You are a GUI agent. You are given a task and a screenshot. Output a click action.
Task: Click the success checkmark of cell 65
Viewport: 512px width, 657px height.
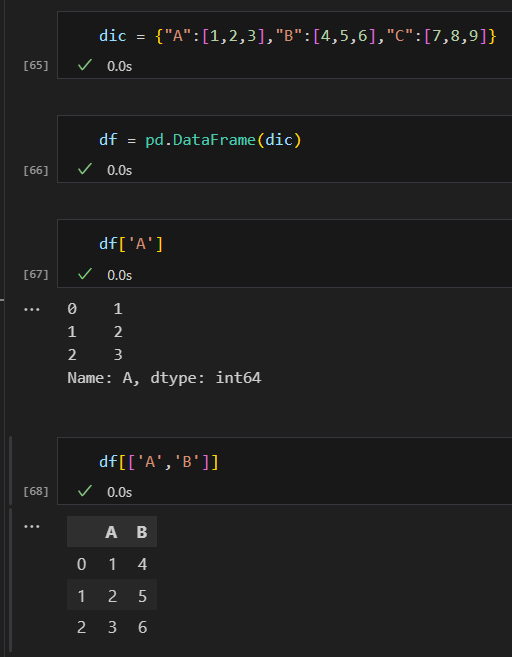pyautogui.click(x=85, y=65)
